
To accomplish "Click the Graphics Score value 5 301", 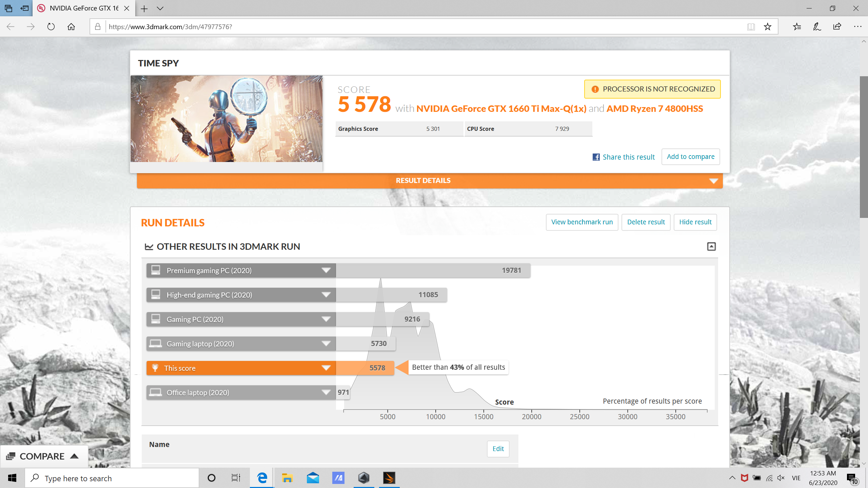I will tap(433, 129).
